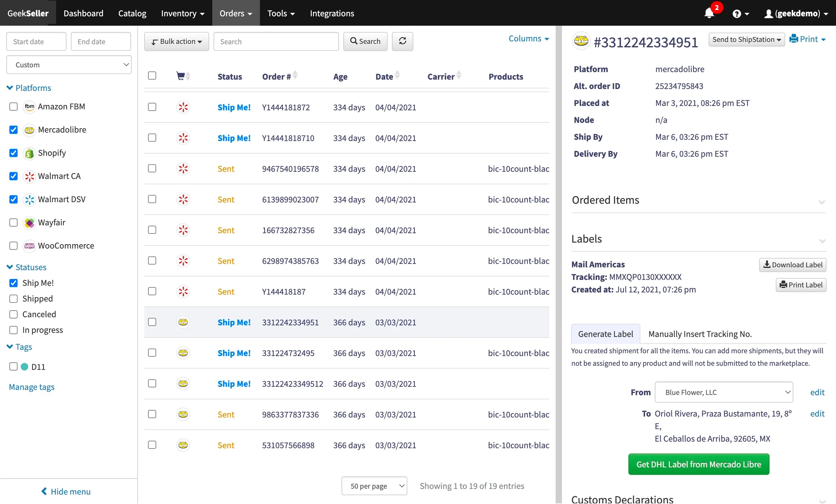The height and width of the screenshot is (504, 836).
Task: Click the Print printer icon
Action: coord(794,39)
